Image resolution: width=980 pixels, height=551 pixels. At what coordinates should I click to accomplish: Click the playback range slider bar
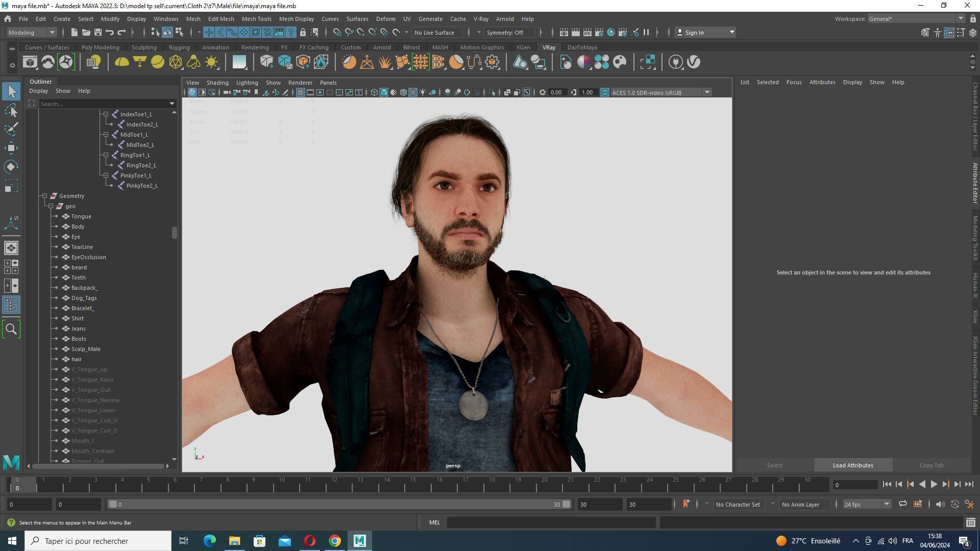[339, 504]
